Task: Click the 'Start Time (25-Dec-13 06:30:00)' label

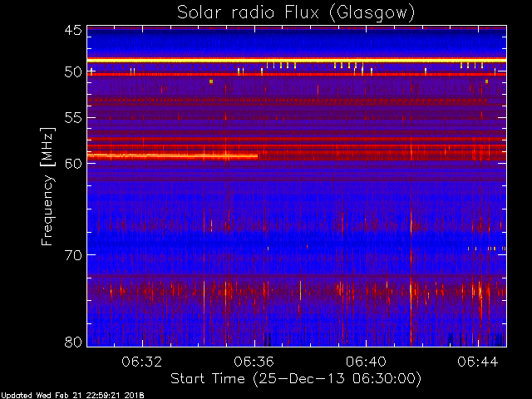Action: [x=296, y=379]
